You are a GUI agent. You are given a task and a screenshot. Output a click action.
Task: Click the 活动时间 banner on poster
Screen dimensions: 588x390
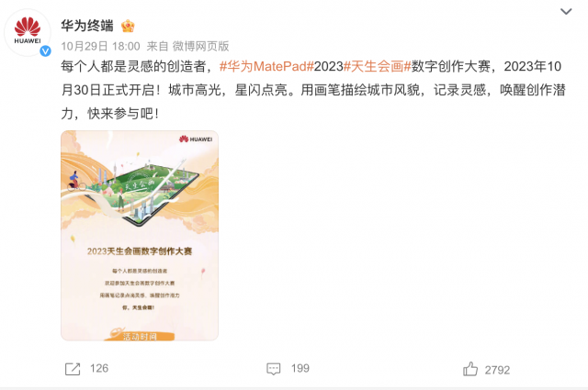tap(140, 335)
